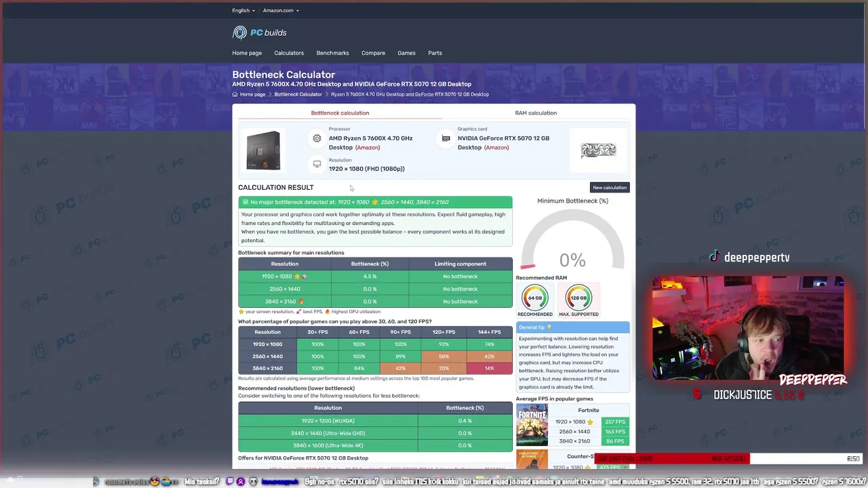
Task: Open the Amazon.com store dropdown
Action: tap(281, 10)
